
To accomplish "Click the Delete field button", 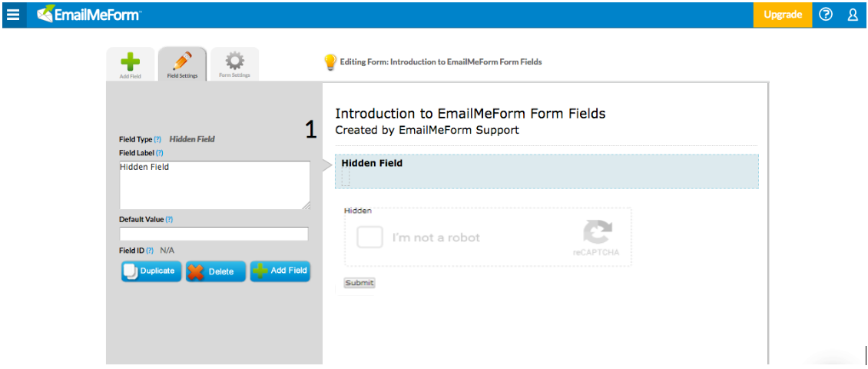I will point(215,271).
